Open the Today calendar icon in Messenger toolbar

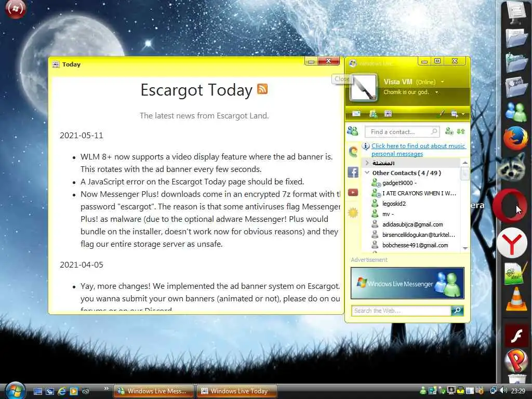[x=388, y=114]
